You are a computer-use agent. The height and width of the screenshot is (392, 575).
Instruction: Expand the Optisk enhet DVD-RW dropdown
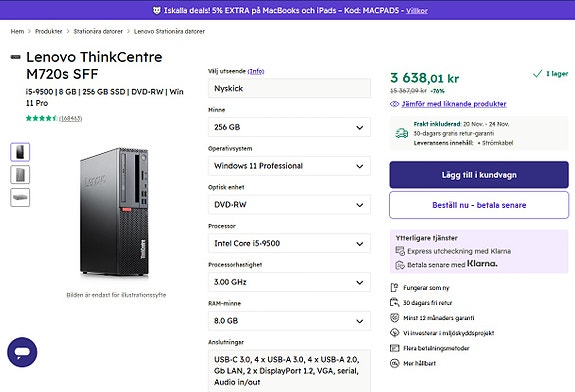pyautogui.click(x=289, y=205)
